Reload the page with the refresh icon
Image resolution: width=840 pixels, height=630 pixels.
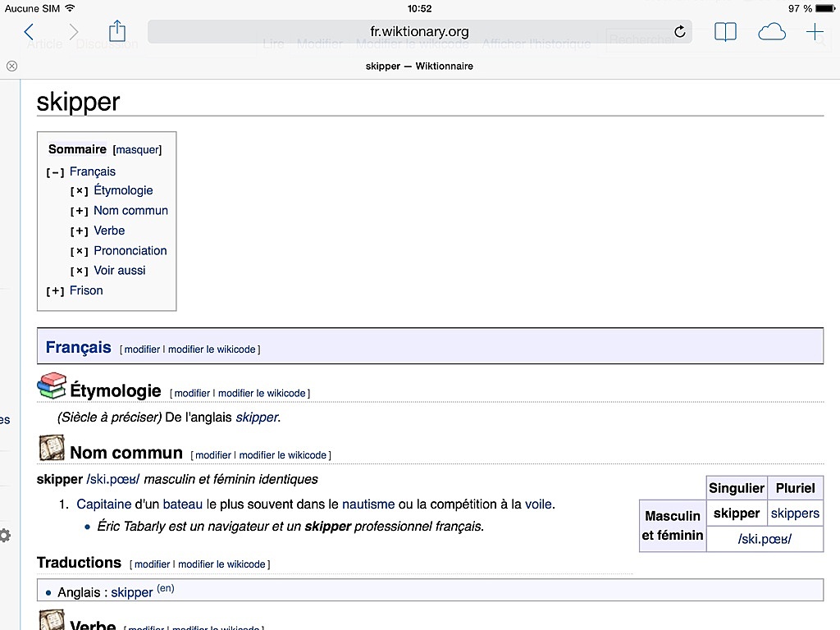679,32
